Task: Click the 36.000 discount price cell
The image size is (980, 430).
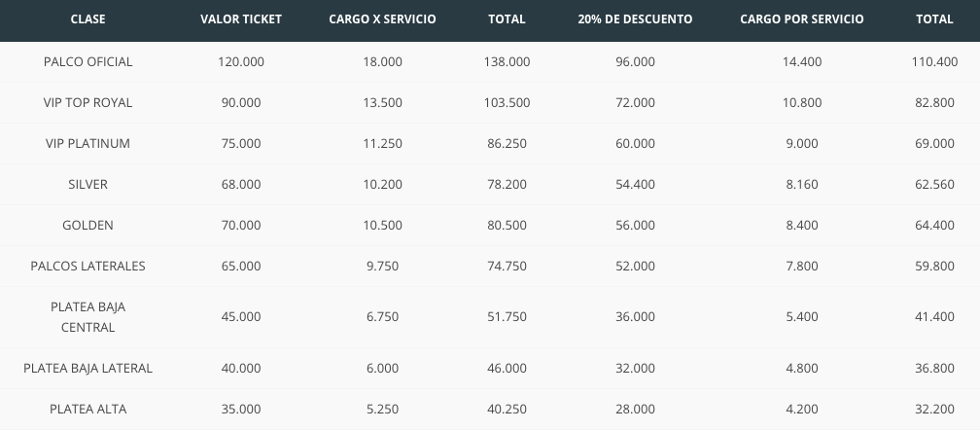Action: point(635,317)
